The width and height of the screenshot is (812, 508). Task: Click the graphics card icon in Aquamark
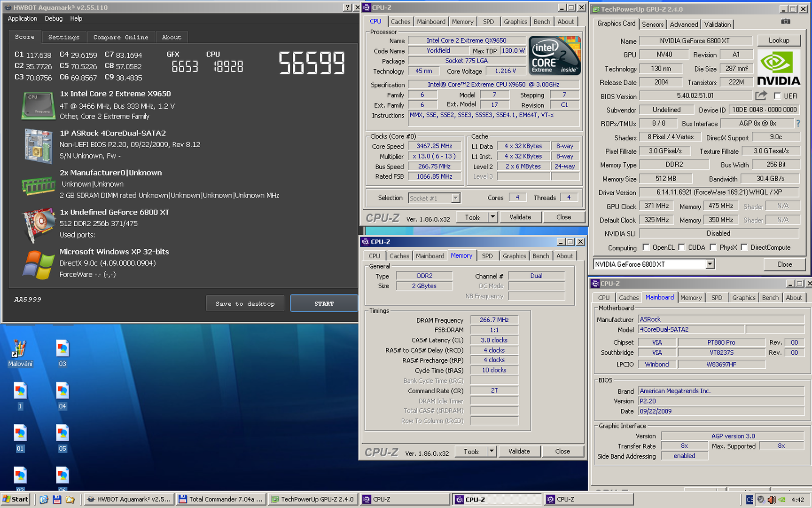(39, 225)
